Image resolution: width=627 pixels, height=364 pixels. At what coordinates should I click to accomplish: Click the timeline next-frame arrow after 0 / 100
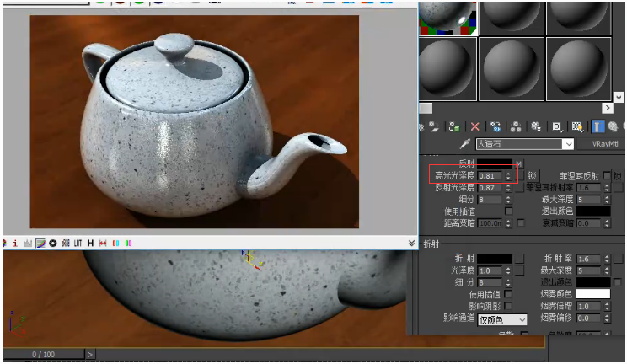(90, 355)
